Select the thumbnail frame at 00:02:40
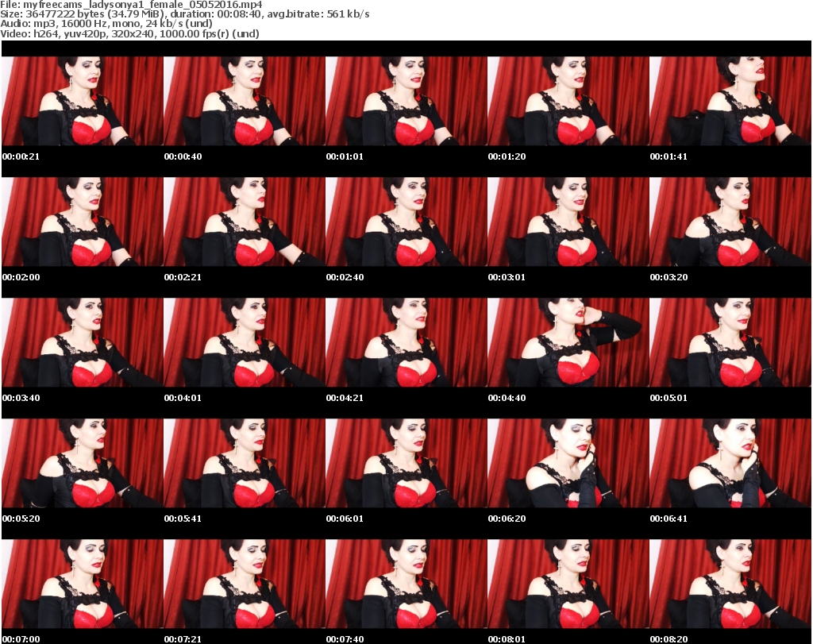 click(406, 222)
